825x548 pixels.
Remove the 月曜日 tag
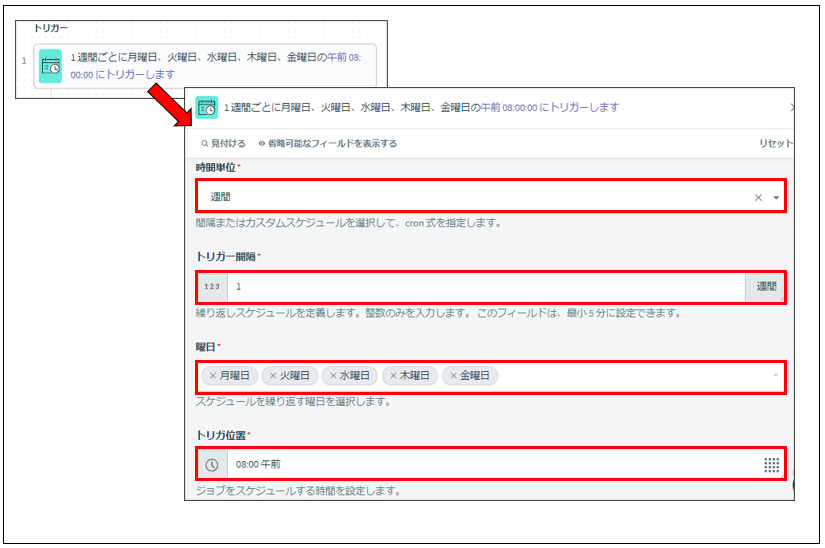[x=213, y=376]
